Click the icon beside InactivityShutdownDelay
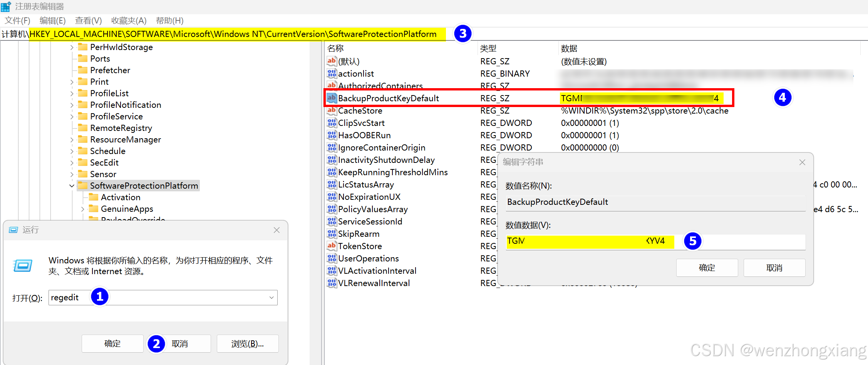The width and height of the screenshot is (868, 365). [x=332, y=159]
